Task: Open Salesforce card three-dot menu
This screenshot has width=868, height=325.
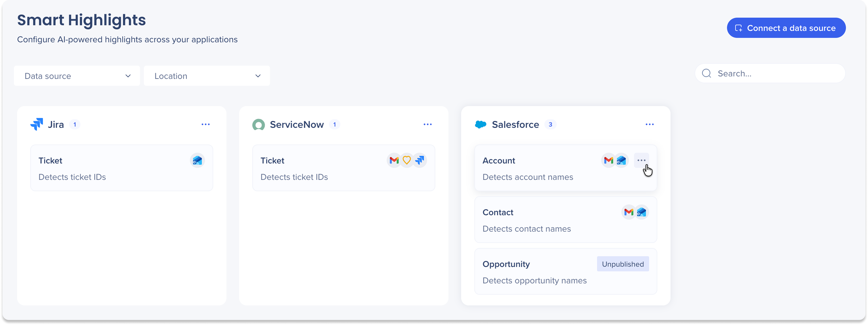Action: 650,124
